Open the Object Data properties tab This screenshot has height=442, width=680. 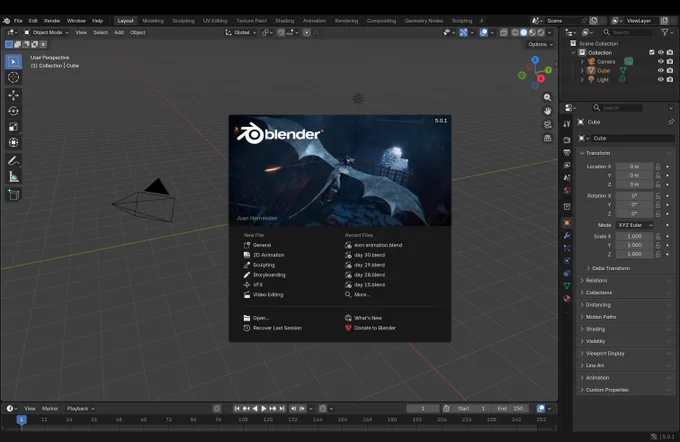pos(567,286)
